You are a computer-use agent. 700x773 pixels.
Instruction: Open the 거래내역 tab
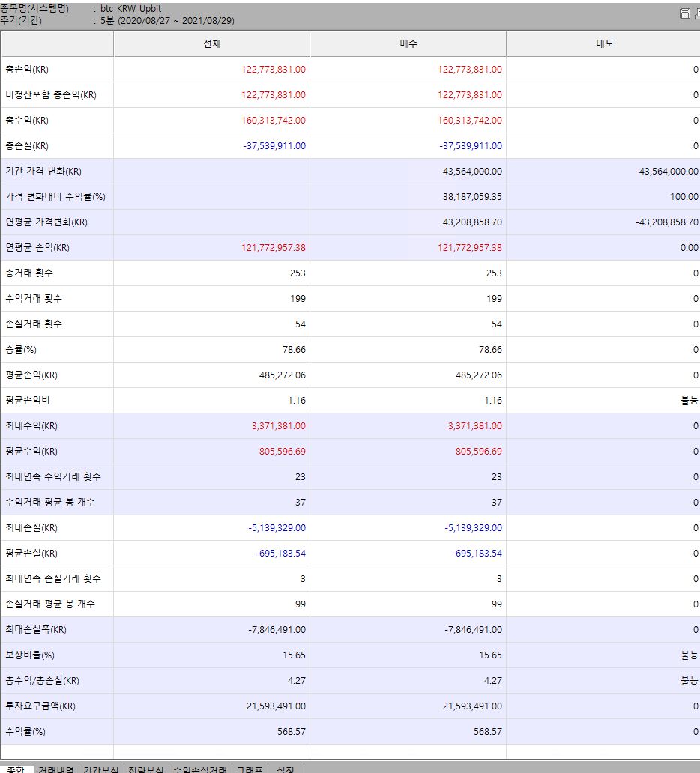pyautogui.click(x=56, y=769)
